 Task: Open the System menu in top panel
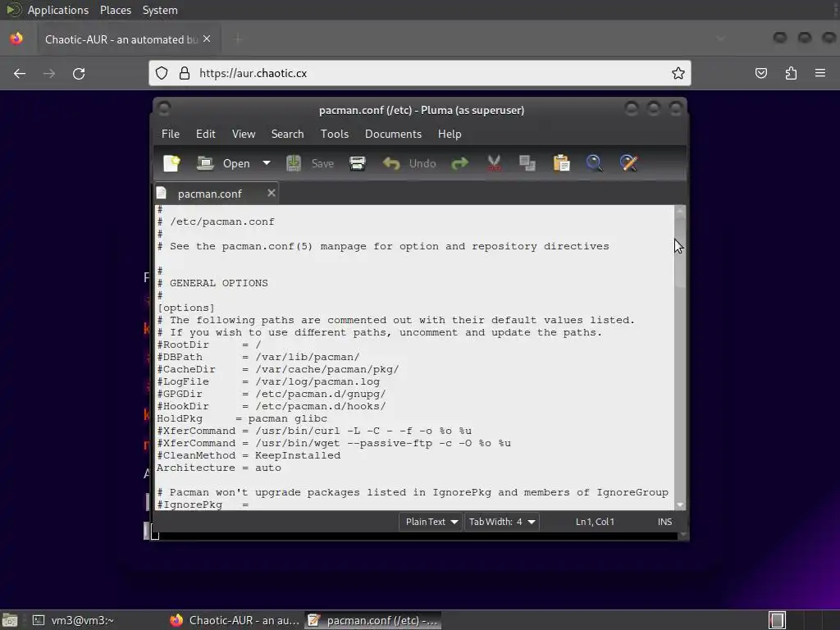(x=160, y=10)
